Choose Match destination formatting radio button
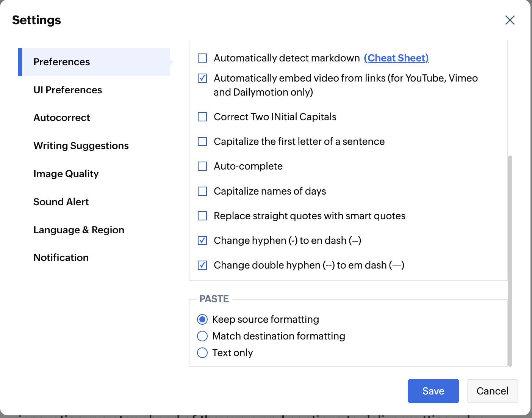532x418 pixels. pyautogui.click(x=203, y=336)
